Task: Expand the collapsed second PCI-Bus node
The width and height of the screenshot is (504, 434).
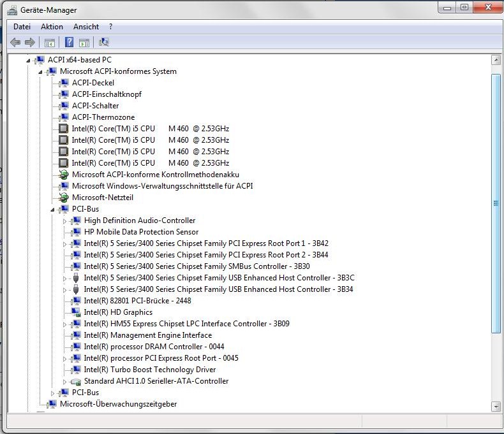Action: [52, 393]
